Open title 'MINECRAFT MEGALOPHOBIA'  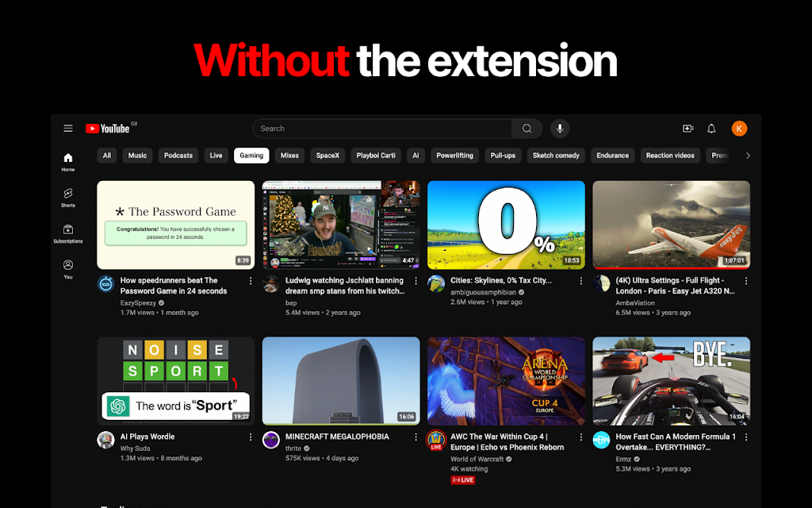pyautogui.click(x=337, y=437)
